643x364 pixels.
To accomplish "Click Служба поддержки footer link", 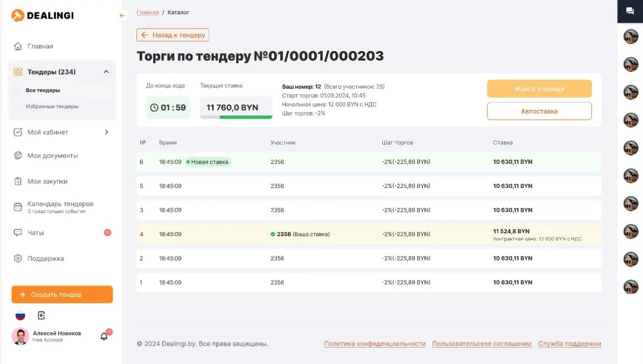I will tap(569, 344).
